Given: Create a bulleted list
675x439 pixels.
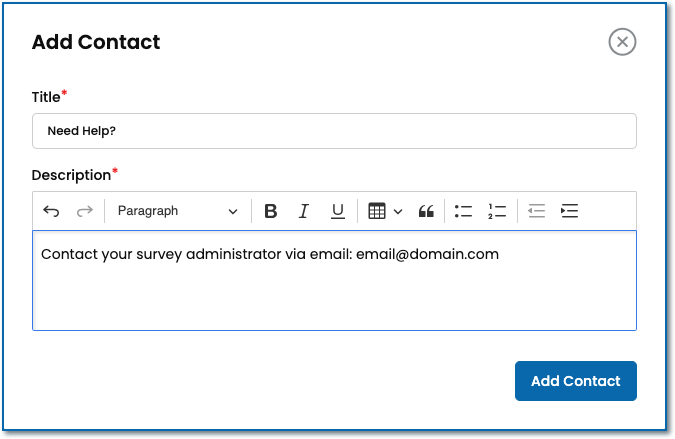Looking at the screenshot, I should pos(463,211).
